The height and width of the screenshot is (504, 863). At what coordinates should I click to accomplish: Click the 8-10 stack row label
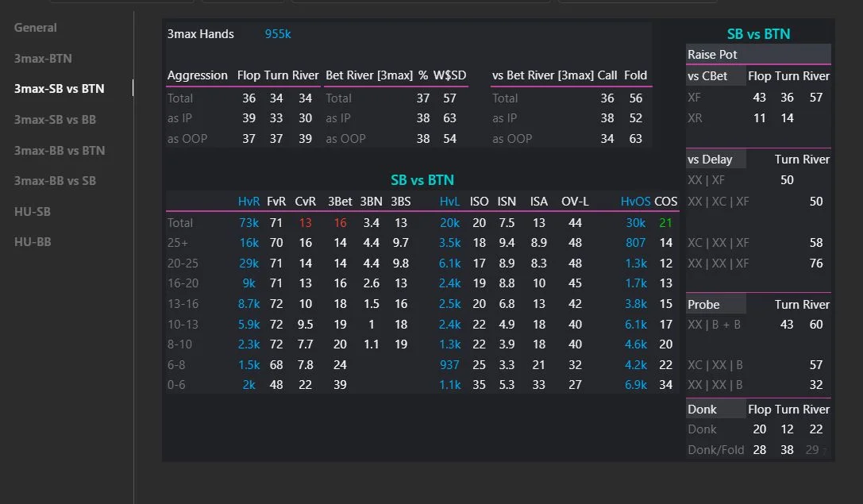tap(180, 344)
